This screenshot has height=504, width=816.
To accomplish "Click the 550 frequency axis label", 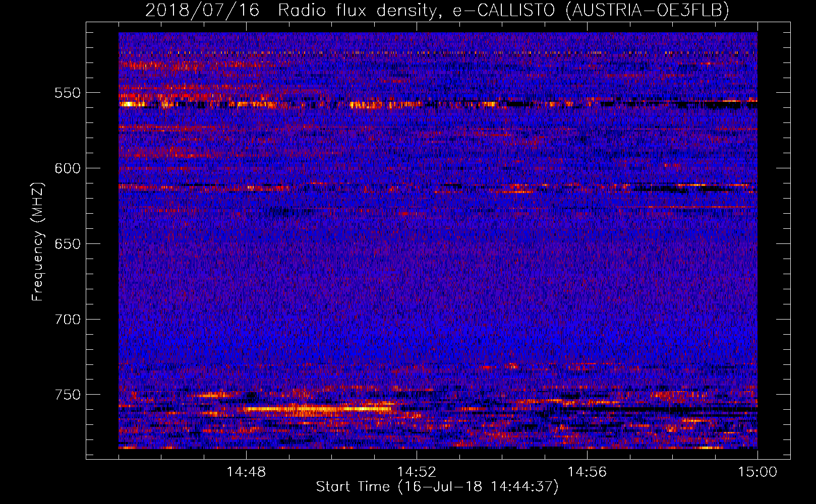I will coord(67,93).
